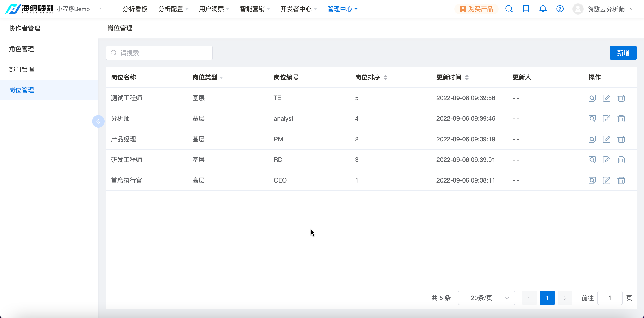This screenshot has width=644, height=318.
Task: Delete the 研发工程师 position
Action: (x=621, y=160)
